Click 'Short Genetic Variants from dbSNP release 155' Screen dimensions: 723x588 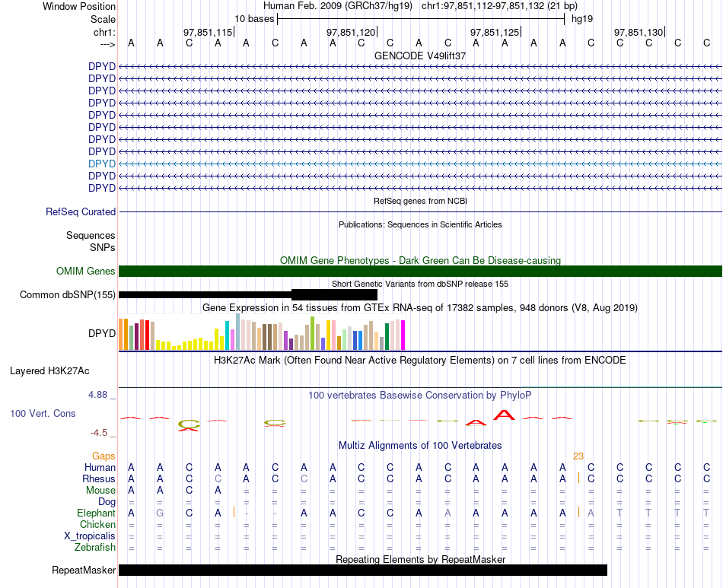click(x=420, y=284)
